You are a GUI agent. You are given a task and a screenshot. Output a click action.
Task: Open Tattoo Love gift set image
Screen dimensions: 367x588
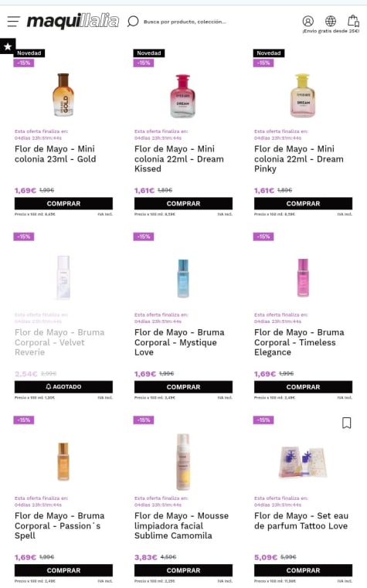coord(303,462)
